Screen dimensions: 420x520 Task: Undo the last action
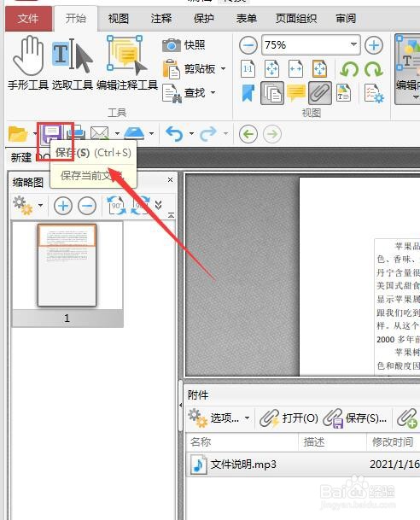(x=174, y=134)
